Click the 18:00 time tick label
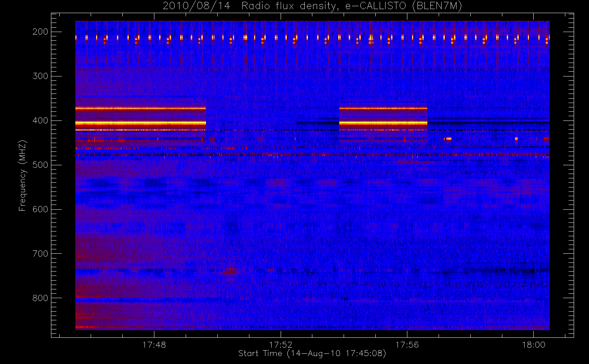This screenshot has width=589, height=364. [x=534, y=345]
